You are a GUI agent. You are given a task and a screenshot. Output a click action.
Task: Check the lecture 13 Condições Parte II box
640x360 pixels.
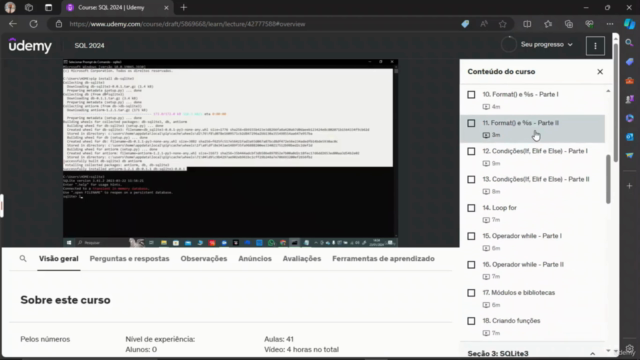[471, 180]
